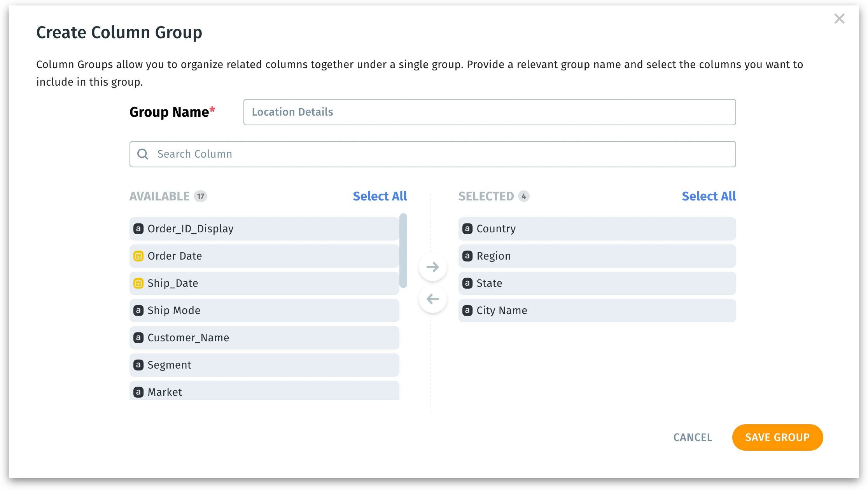
Task: Select City Name in the selected list
Action: tap(597, 311)
